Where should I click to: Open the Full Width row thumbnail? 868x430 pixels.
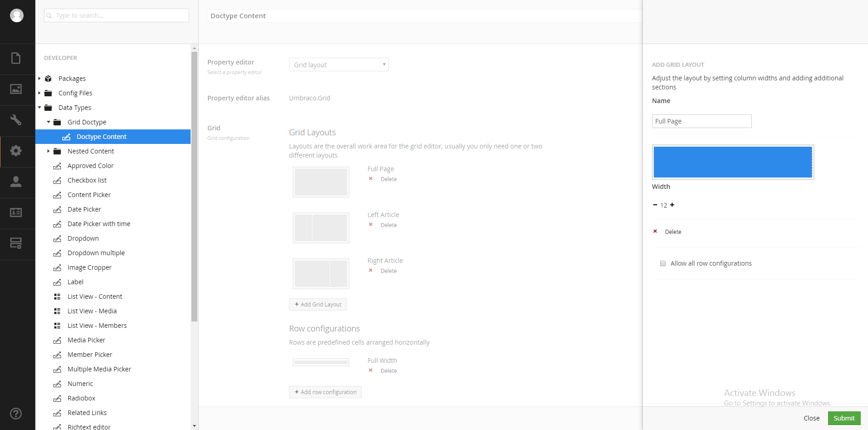[x=321, y=362]
